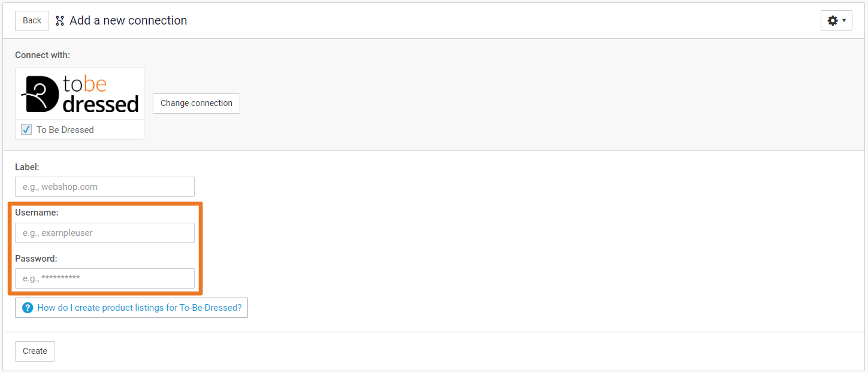
Task: Click the hanger emblem in the To Be Dressed logo
Action: point(41,95)
